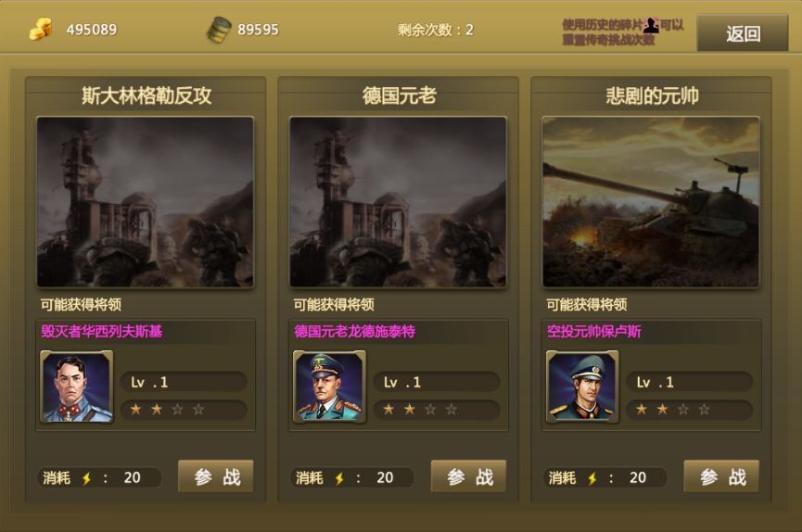802x532 pixels.
Task: Open 悲剧的元帅 tank battle thumbnail
Action: (x=651, y=202)
